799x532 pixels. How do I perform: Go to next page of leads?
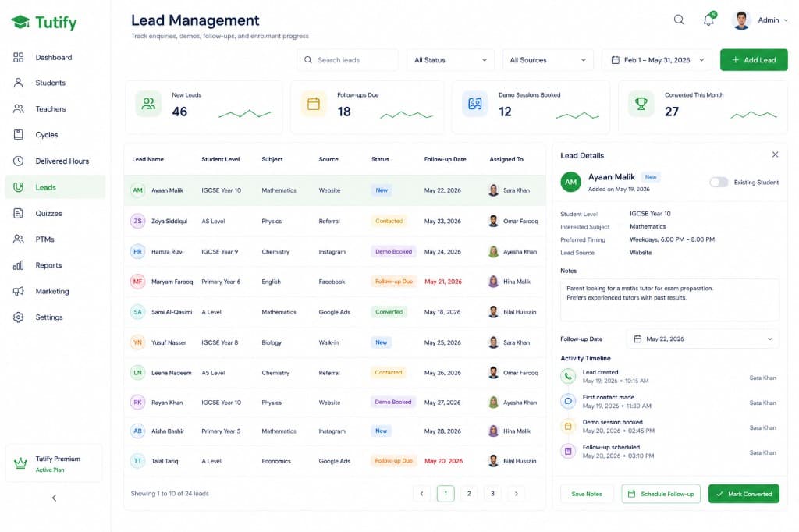click(x=517, y=493)
